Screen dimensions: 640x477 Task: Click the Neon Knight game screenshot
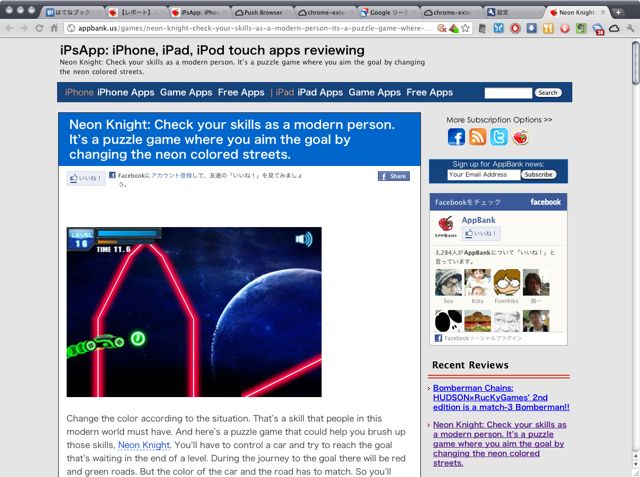(x=194, y=312)
